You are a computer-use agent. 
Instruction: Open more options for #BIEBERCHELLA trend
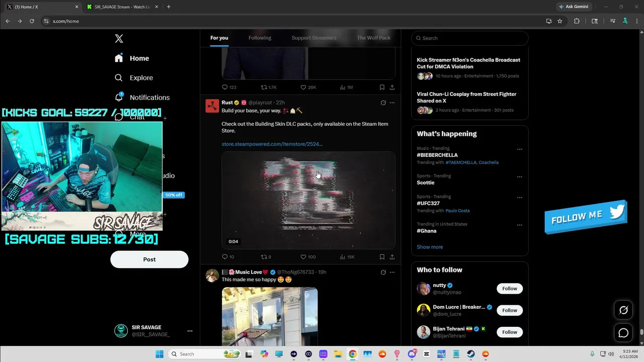tap(520, 149)
